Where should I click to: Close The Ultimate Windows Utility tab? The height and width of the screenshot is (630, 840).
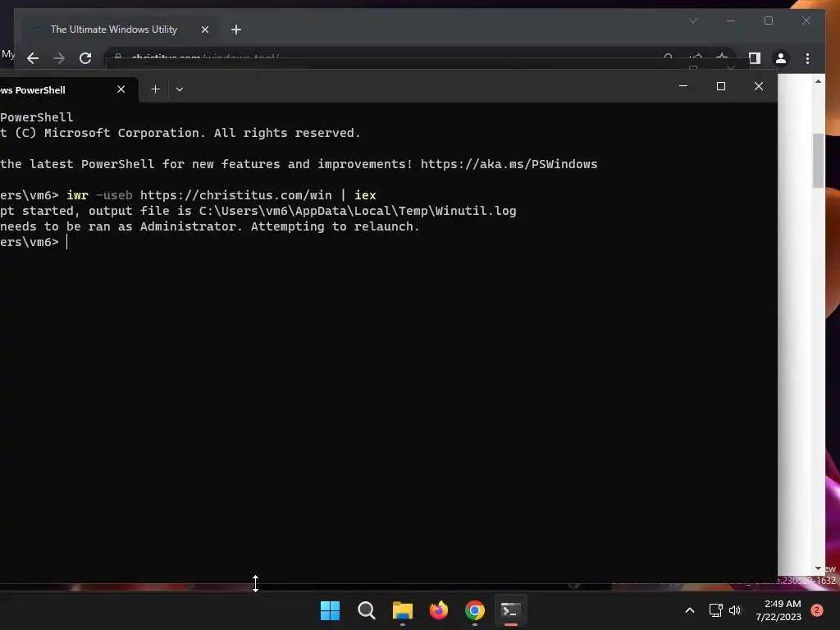(204, 30)
